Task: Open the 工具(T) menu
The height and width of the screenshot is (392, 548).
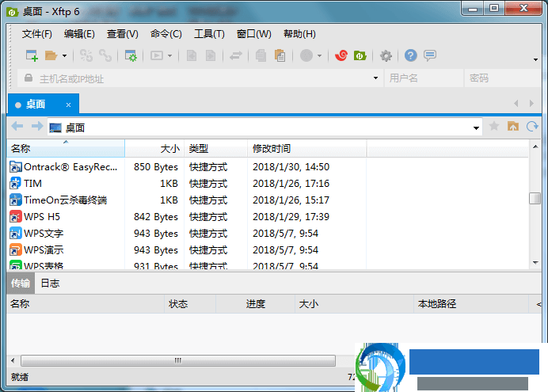Action: click(209, 34)
